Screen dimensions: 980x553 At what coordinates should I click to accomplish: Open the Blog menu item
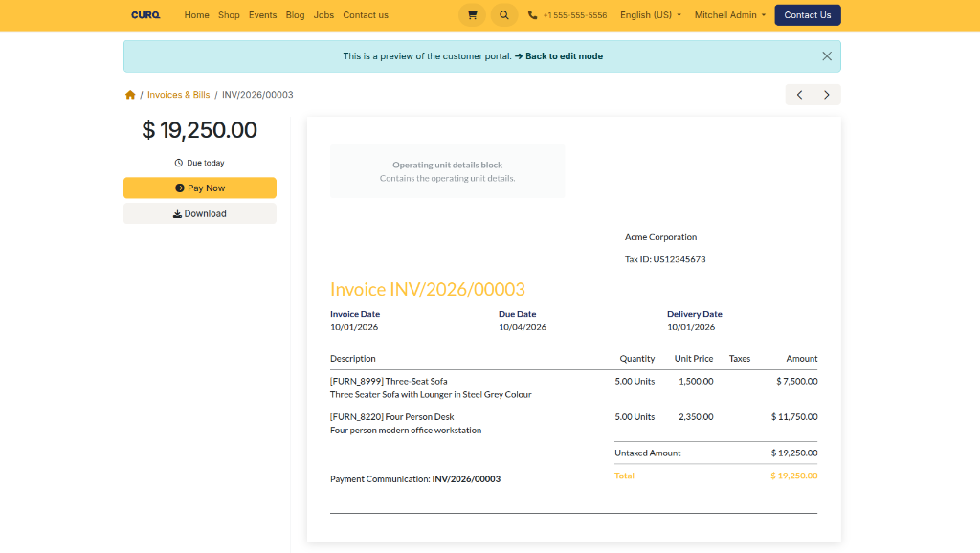tap(295, 15)
